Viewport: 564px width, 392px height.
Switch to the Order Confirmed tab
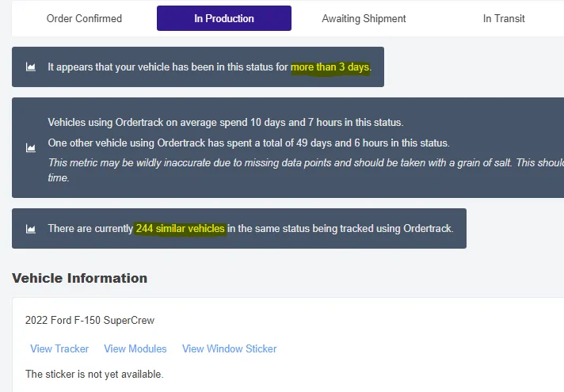pos(84,18)
